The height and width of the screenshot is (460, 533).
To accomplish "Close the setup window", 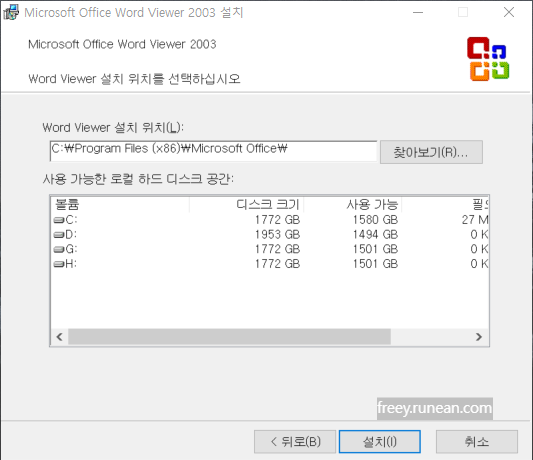I will coord(509,13).
